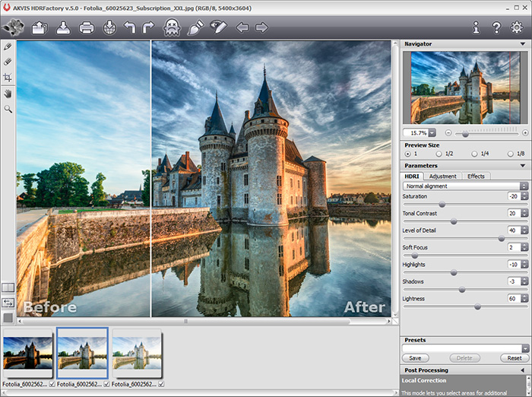This screenshot has width=532, height=397.
Task: Click the Saturation slider handle
Action: (442, 205)
